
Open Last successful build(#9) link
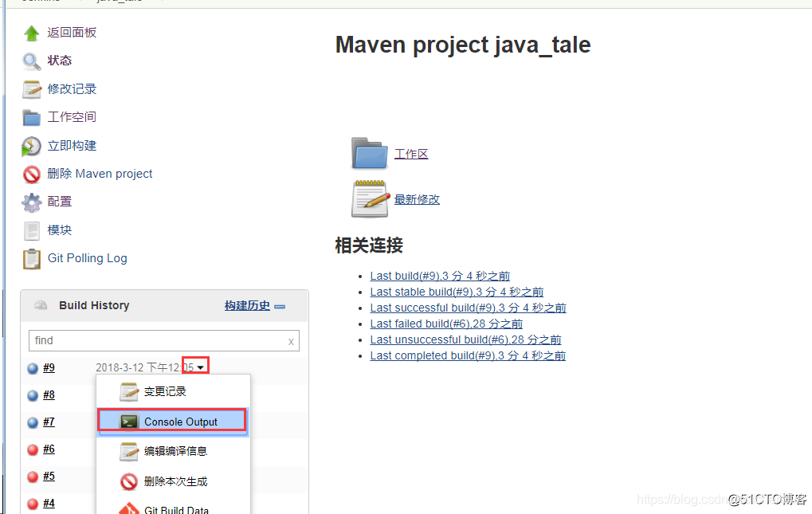(468, 308)
